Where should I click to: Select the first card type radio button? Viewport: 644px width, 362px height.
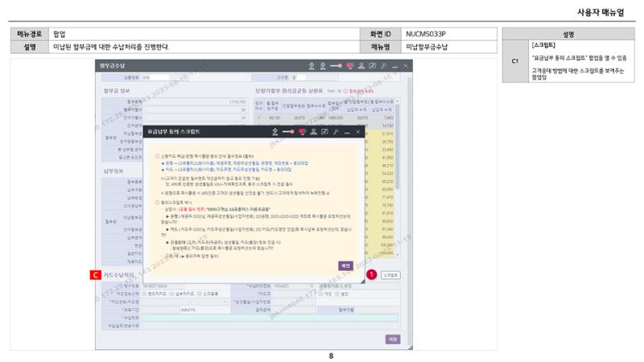[x=144, y=294]
